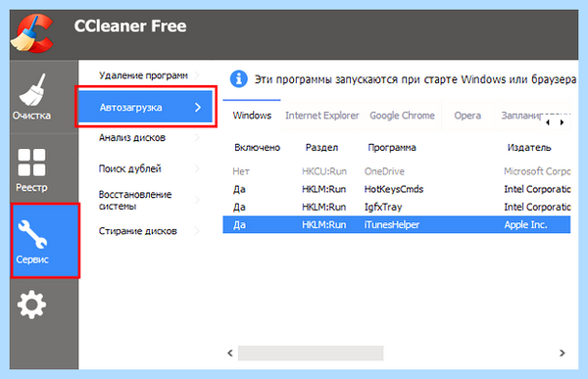This screenshot has width=588, height=379.
Task: Open Восстановление системы menu item
Action: point(135,200)
